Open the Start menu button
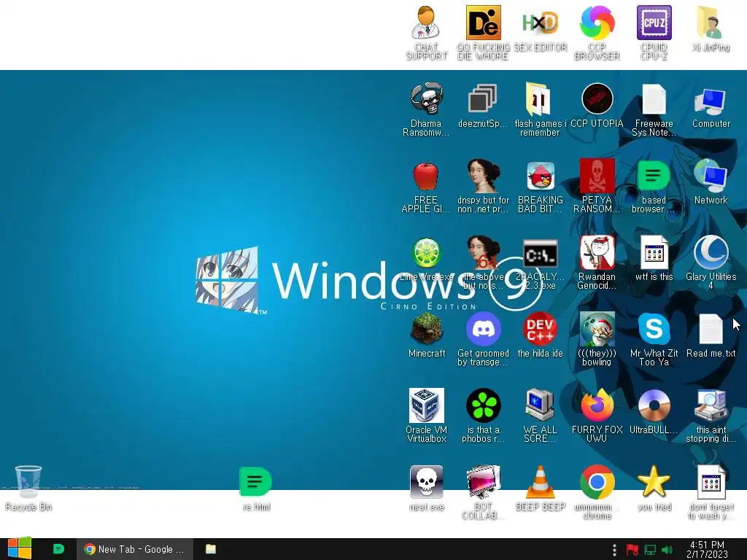Image resolution: width=747 pixels, height=560 pixels. (20, 549)
